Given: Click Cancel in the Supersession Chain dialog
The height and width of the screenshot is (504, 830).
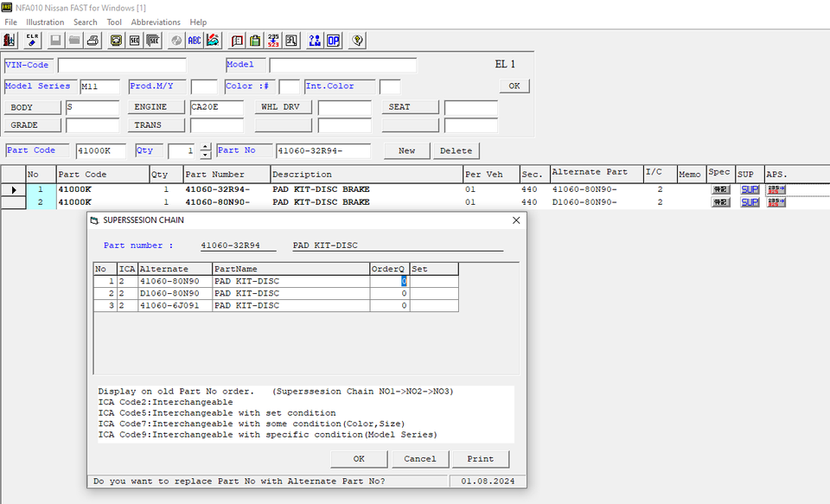Looking at the screenshot, I should pyautogui.click(x=419, y=458).
